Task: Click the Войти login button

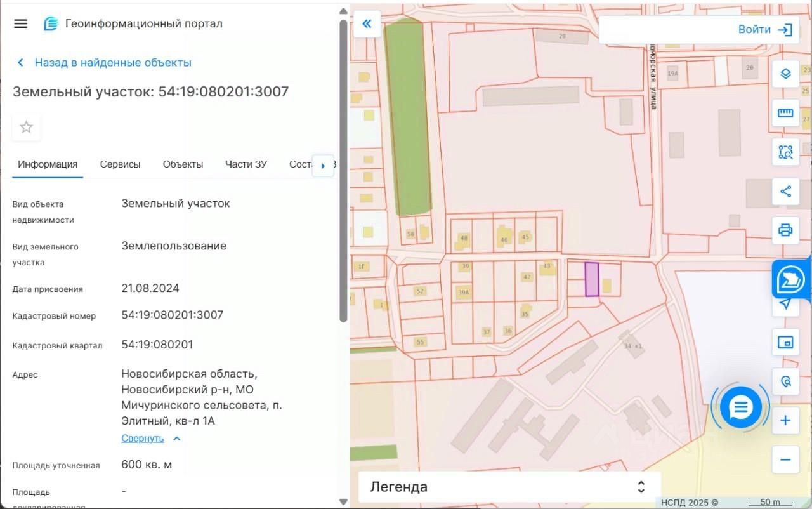Action: pos(764,30)
